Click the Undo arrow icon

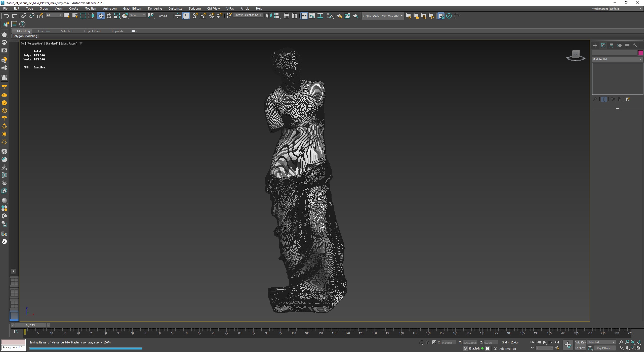tap(6, 16)
